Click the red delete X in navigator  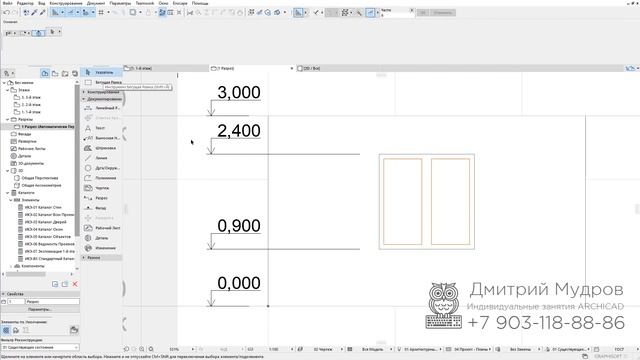coord(75,284)
